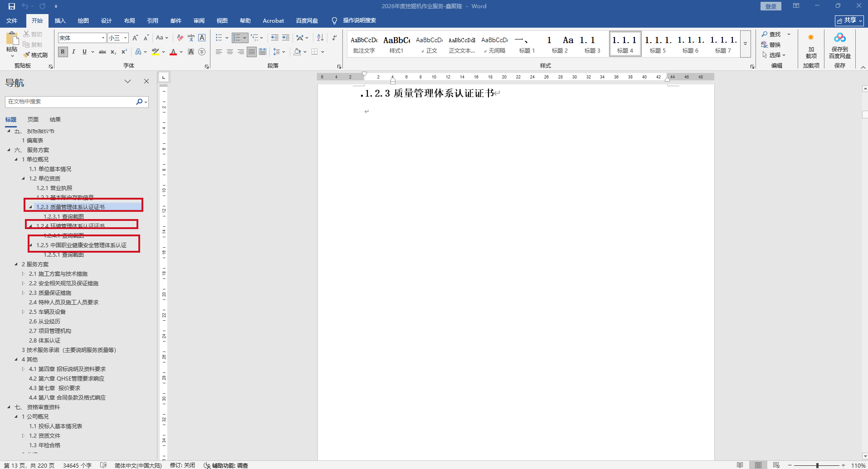Viewport: 868px width, 469px height.
Task: Click the 替换 (Replace) button
Action: (x=771, y=44)
